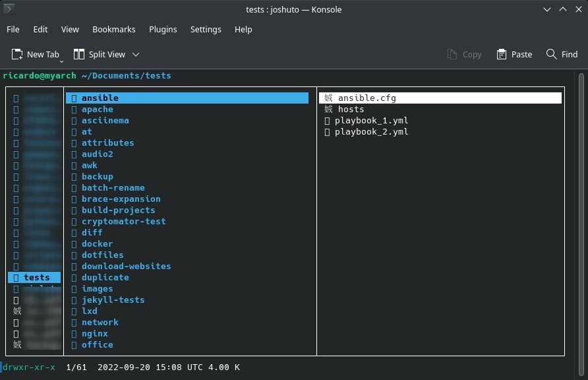Open the Edit menu
The height and width of the screenshot is (380, 588).
40,29
